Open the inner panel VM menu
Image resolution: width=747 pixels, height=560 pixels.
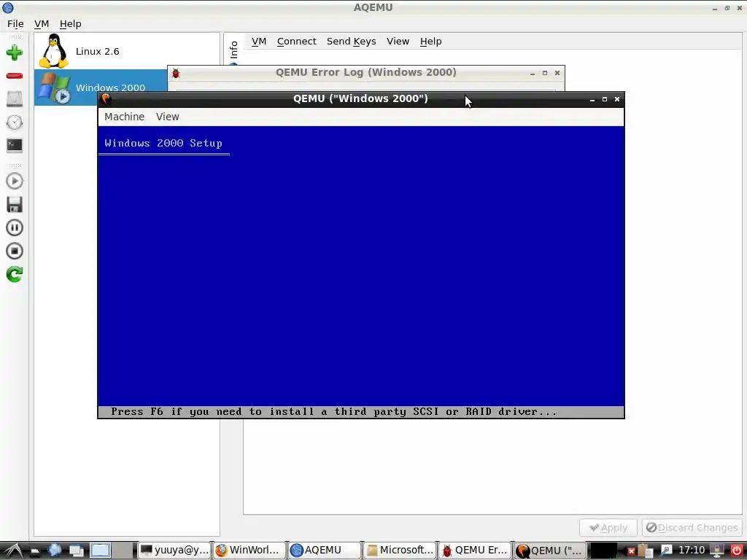point(259,42)
